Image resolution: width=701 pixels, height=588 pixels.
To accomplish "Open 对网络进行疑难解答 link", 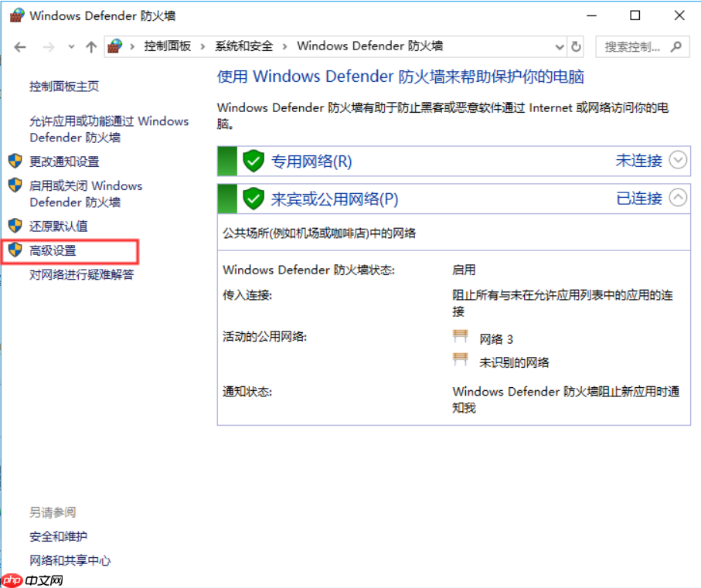I will 81,274.
